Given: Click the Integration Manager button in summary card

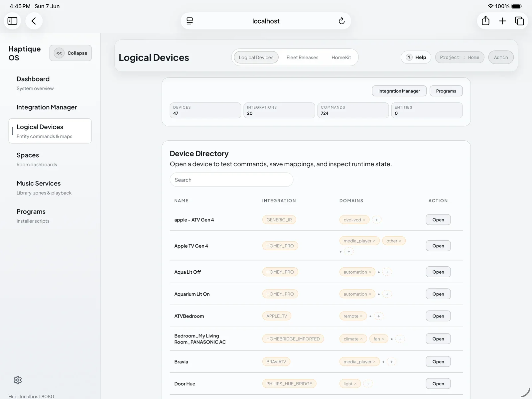Looking at the screenshot, I should point(399,91).
